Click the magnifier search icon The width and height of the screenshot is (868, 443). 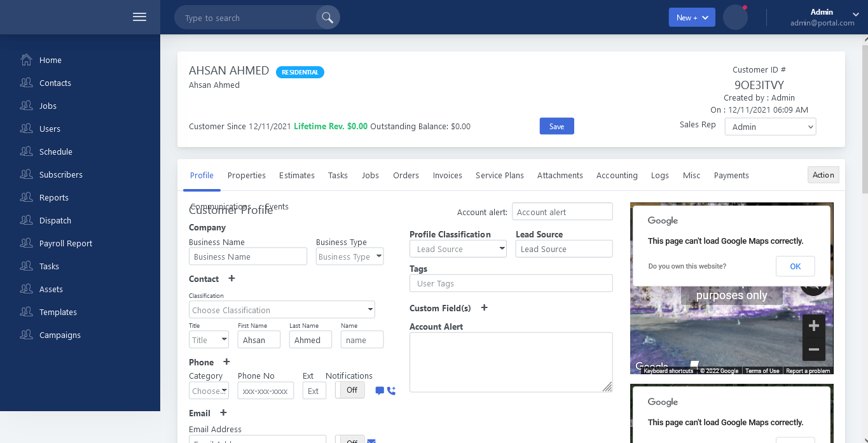tap(327, 18)
